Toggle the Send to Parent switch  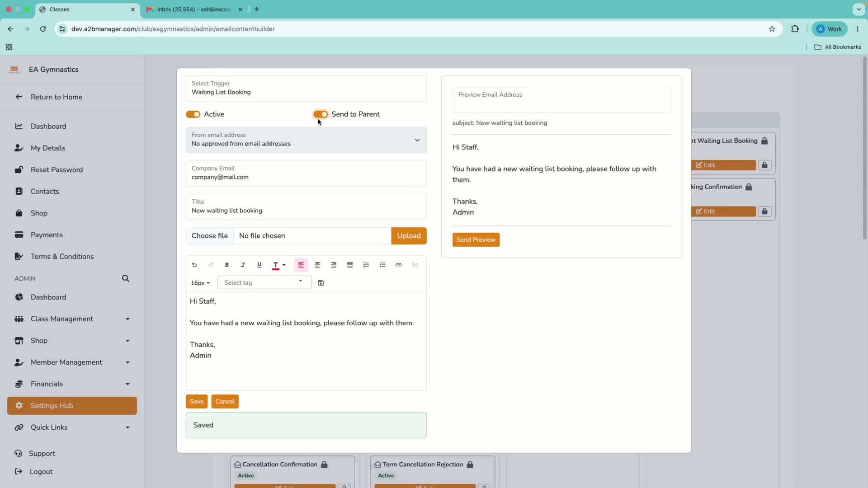coord(321,114)
